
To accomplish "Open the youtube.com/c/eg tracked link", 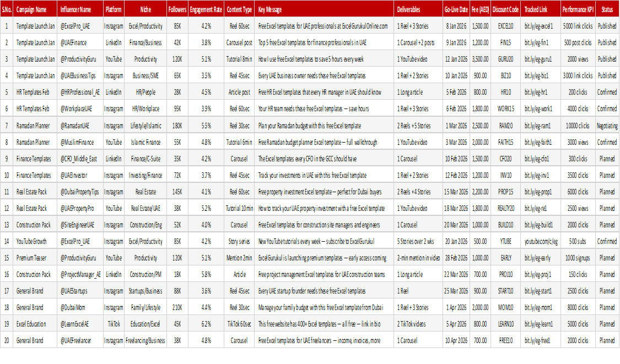I will coord(541,242).
